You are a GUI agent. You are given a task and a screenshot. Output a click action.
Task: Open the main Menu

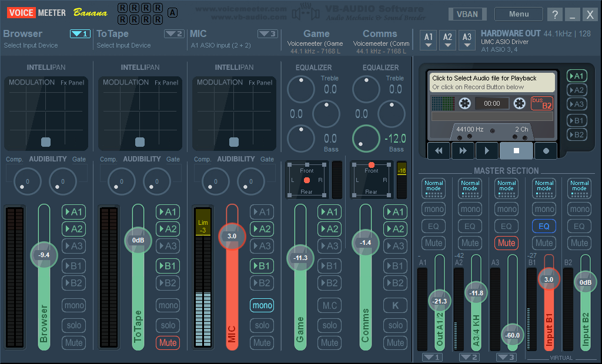tap(519, 14)
